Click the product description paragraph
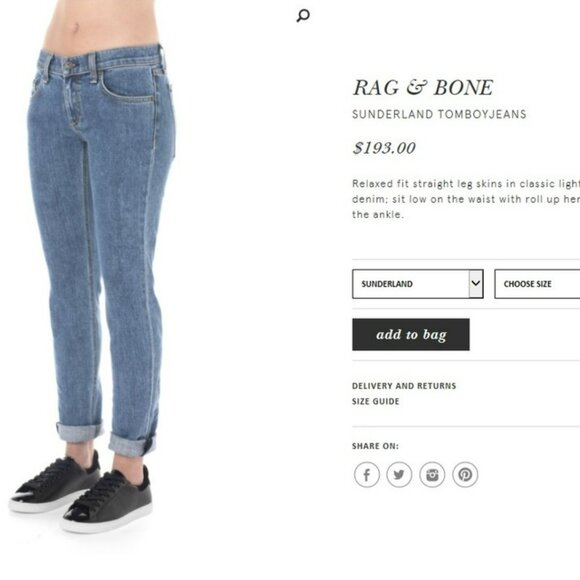Viewport: 580px width, 580px height. click(x=466, y=199)
